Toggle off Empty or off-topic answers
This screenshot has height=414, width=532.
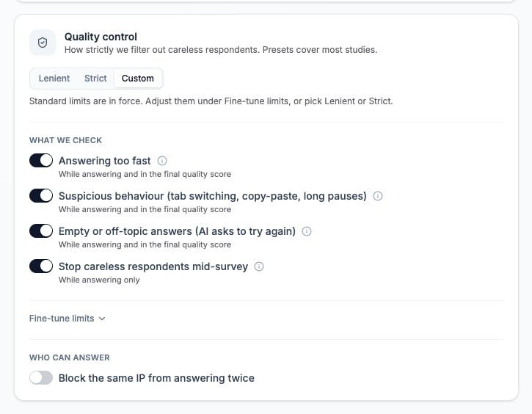click(41, 231)
